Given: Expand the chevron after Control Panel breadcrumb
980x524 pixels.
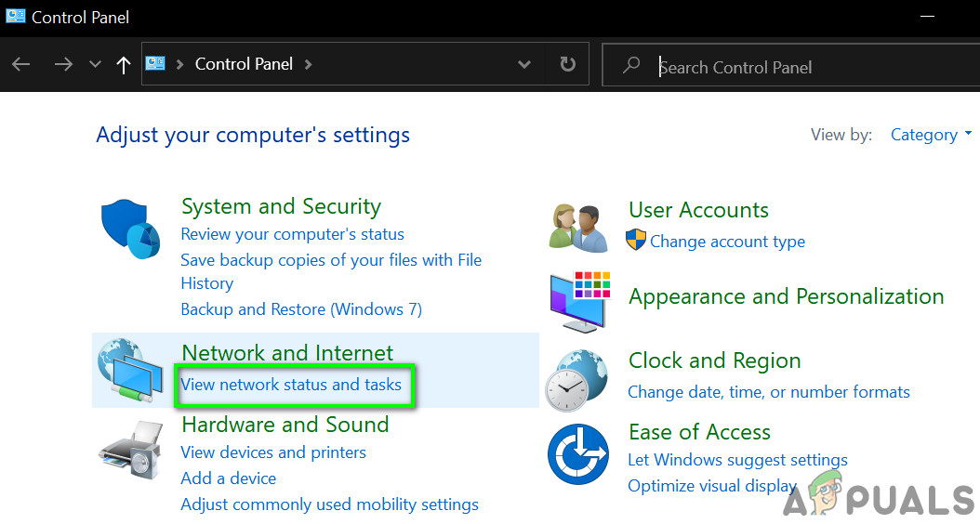Looking at the screenshot, I should 308,65.
